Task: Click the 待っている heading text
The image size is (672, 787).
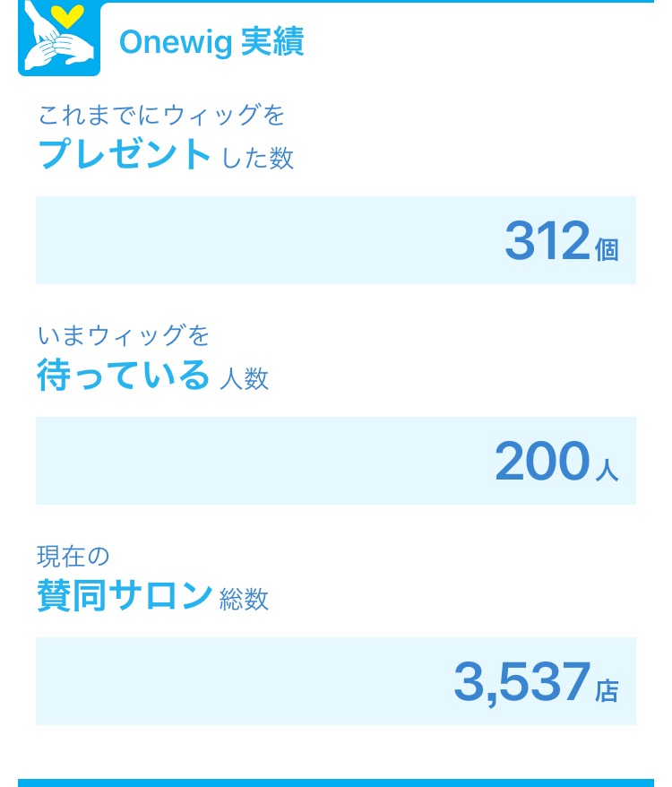Action: click(123, 375)
